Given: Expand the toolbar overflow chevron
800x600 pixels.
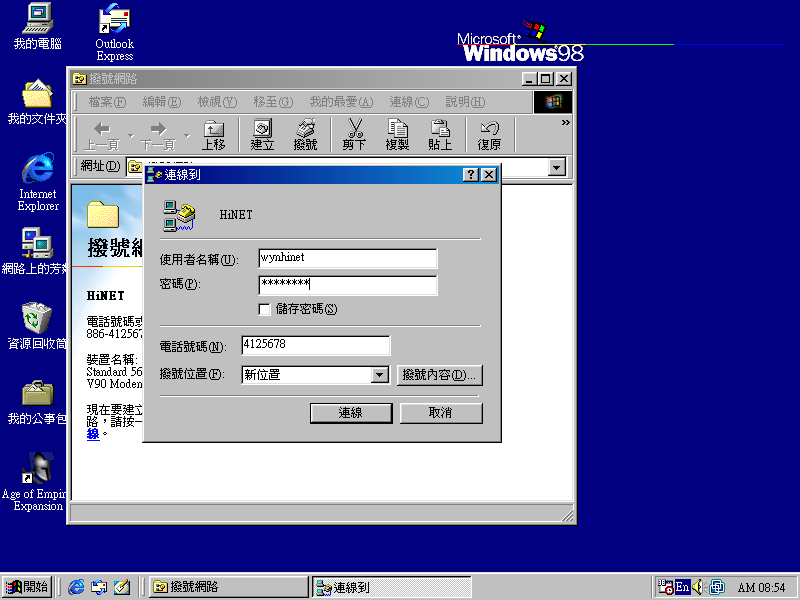Looking at the screenshot, I should point(565,122).
